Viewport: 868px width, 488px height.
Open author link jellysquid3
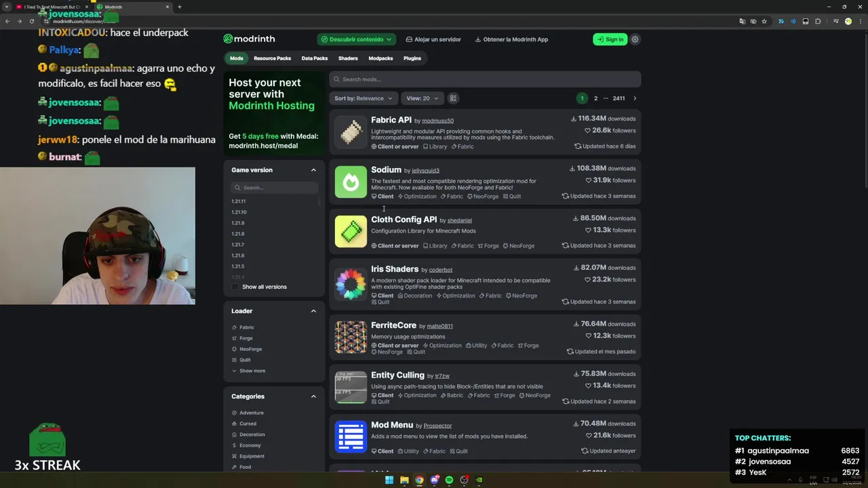[x=425, y=171]
